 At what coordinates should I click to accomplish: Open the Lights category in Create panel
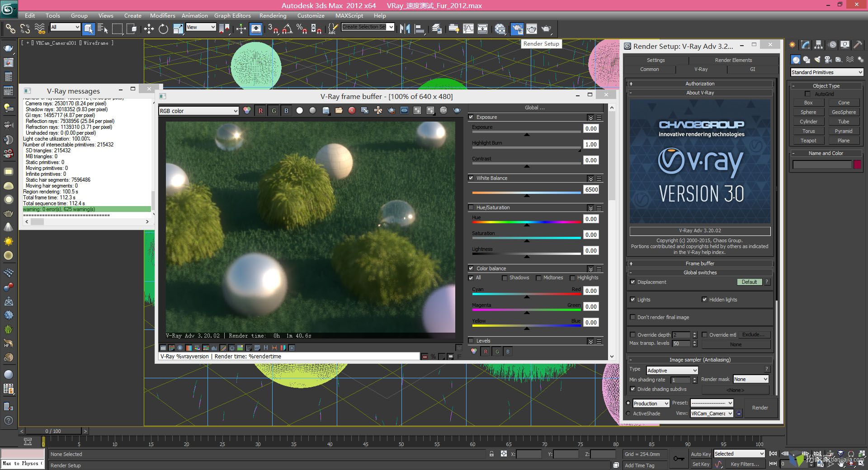click(x=817, y=60)
